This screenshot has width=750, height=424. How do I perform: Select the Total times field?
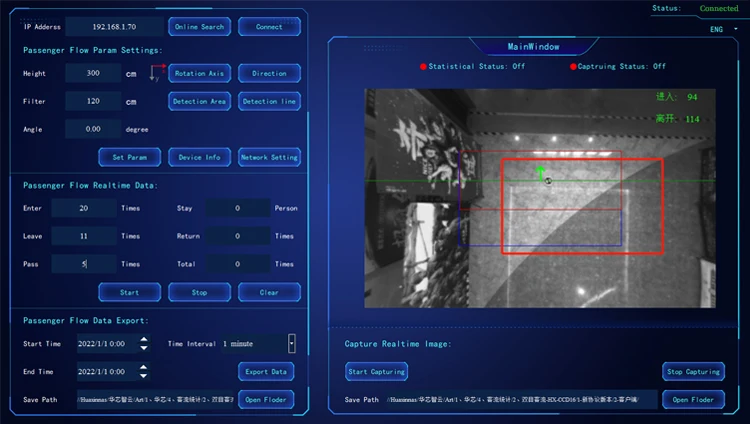238,264
